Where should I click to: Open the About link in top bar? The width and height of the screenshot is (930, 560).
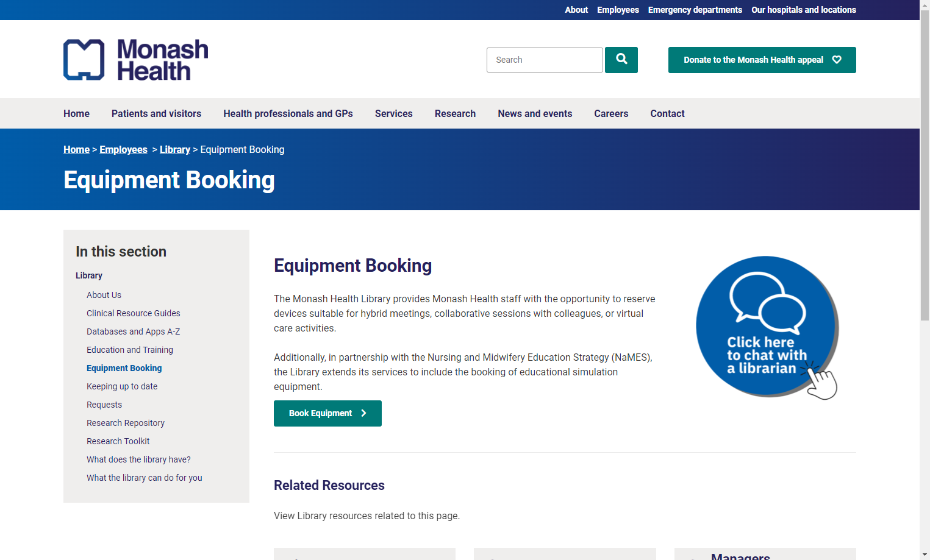point(576,10)
